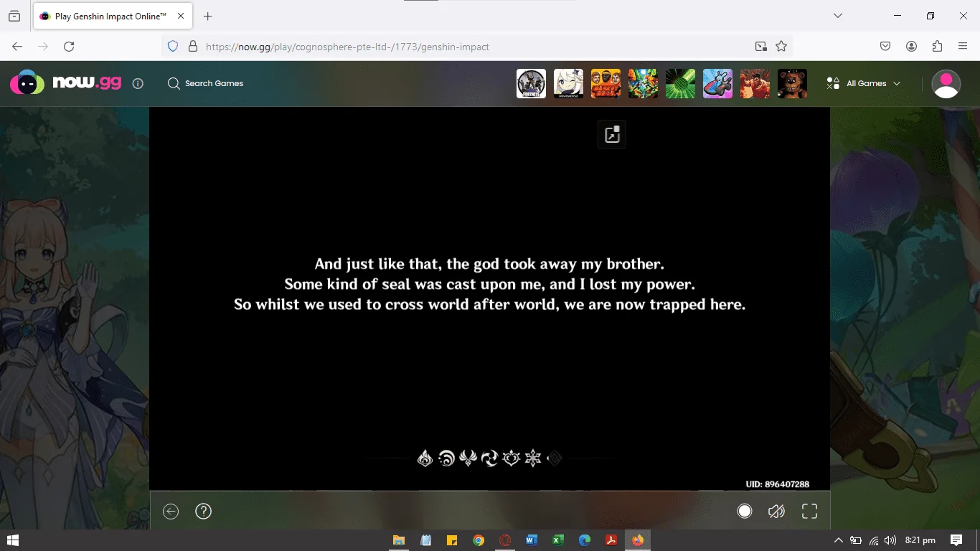The height and width of the screenshot is (551, 980).
Task: Open the green tunnel ball game thumbnail
Action: (680, 83)
